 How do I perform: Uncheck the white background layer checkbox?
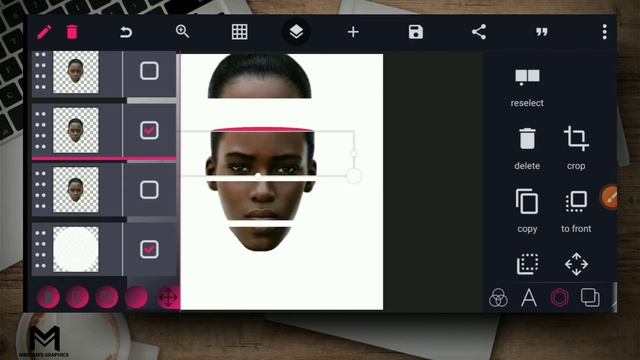click(149, 249)
